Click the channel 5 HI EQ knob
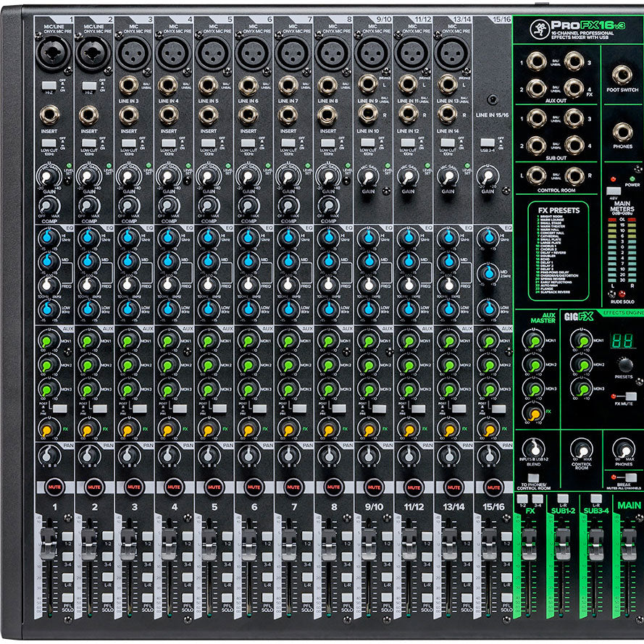 [x=207, y=238]
